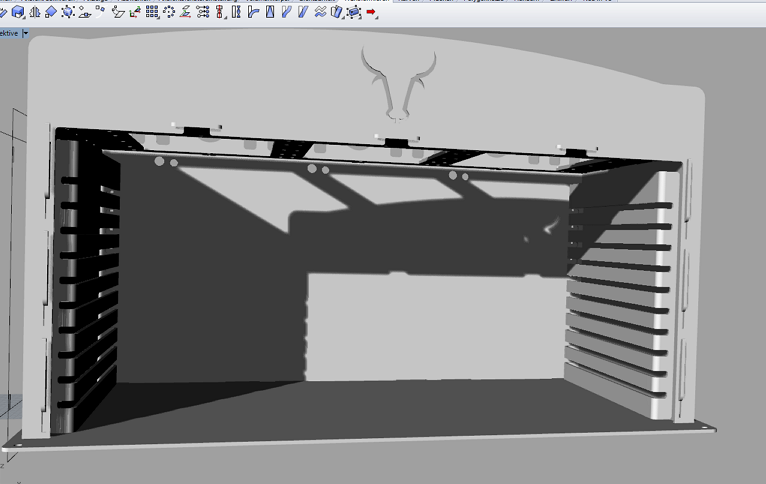Select the Mirror tool icon
Viewport: 766px width, 484px height.
35,12
